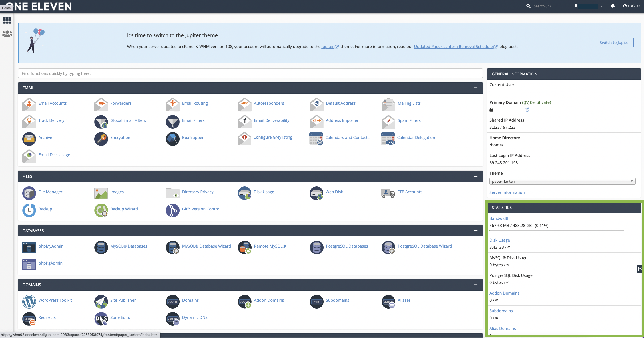Image resolution: width=644 pixels, height=338 pixels.
Task: Collapse the FILES section
Action: click(476, 176)
